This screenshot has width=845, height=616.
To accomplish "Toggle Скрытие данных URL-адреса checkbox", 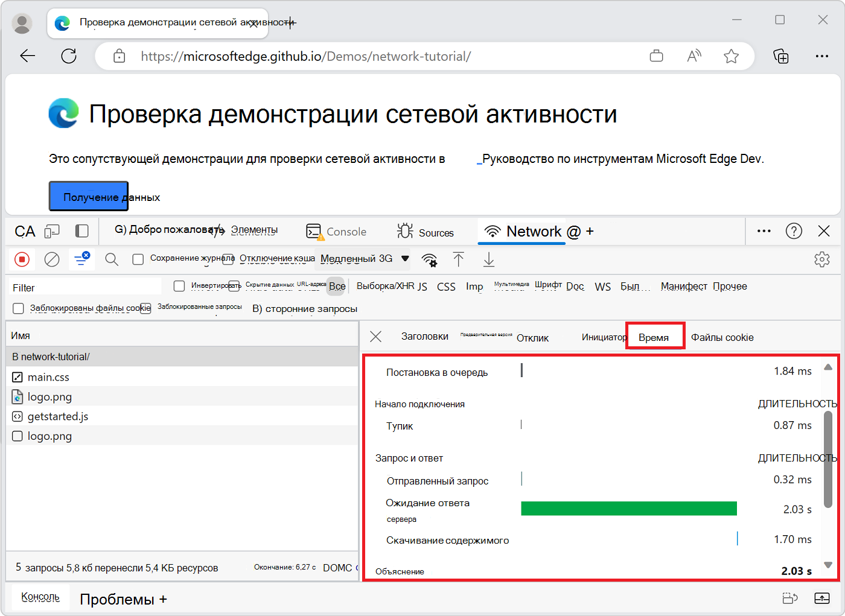I will 235,285.
